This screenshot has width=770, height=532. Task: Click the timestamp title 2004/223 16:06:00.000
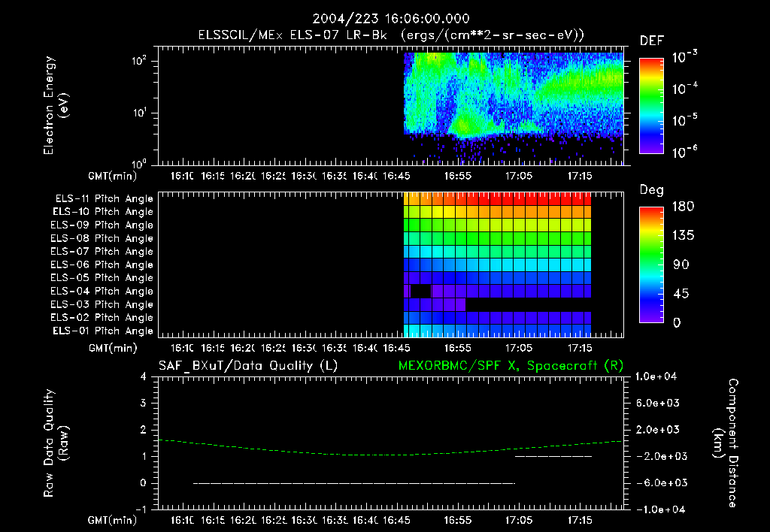[x=391, y=19]
